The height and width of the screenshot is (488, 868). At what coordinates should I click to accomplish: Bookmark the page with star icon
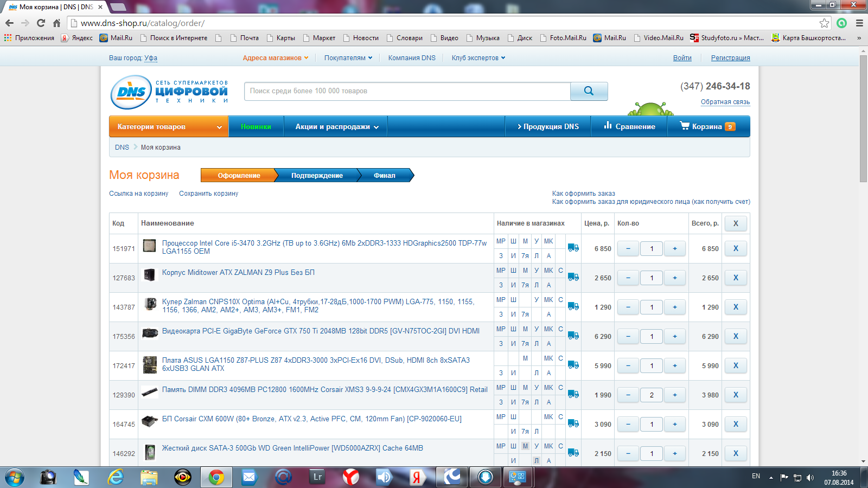coord(825,23)
